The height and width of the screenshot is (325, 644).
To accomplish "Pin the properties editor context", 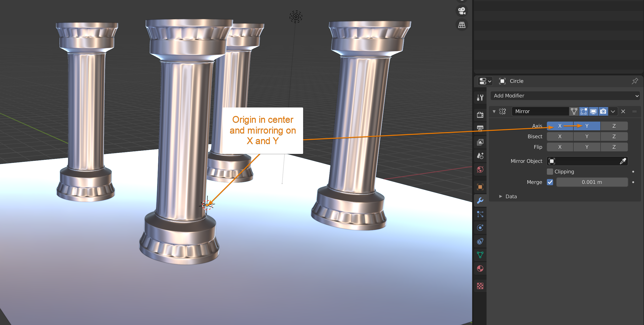I will click(x=635, y=81).
